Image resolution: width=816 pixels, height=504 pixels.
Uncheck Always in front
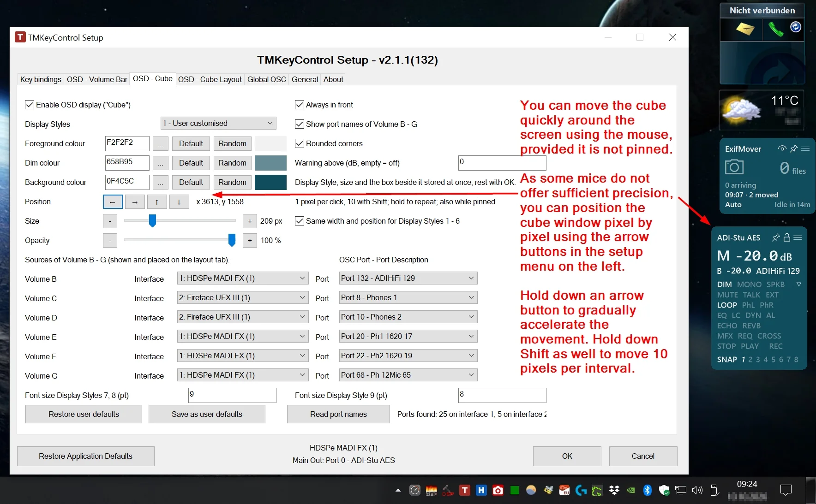pyautogui.click(x=300, y=105)
